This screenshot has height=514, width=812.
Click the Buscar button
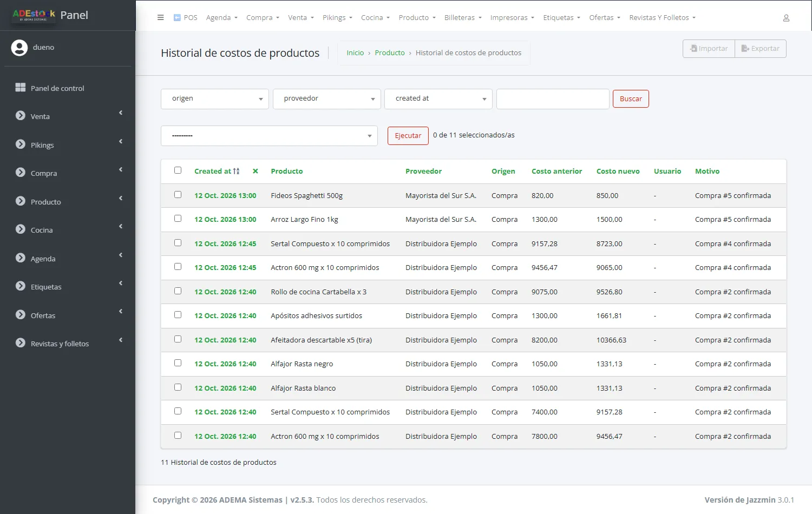coord(631,99)
